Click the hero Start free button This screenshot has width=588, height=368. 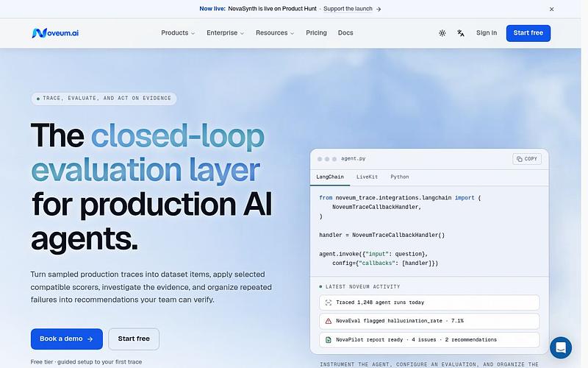coord(134,339)
